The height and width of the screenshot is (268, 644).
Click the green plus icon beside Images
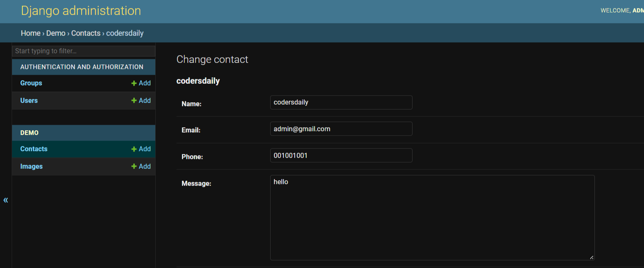134,167
